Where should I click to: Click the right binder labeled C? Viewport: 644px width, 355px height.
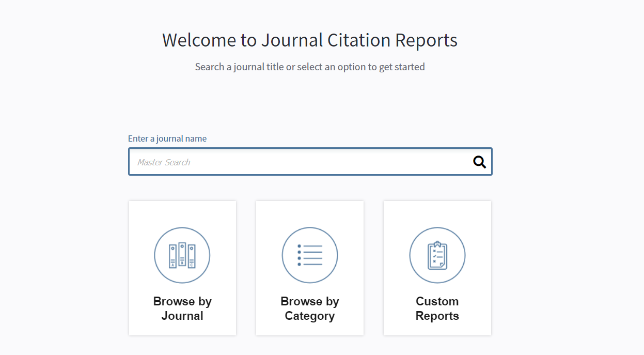pyautogui.click(x=192, y=256)
